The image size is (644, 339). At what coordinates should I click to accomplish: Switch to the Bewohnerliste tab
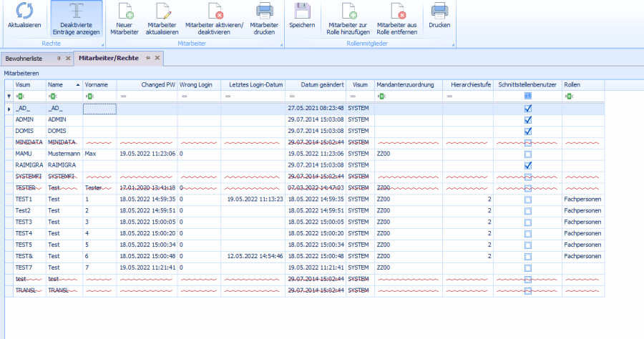pos(24,58)
